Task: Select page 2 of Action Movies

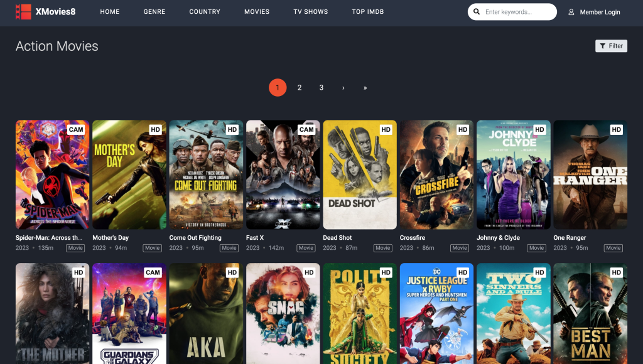Action: (x=300, y=87)
